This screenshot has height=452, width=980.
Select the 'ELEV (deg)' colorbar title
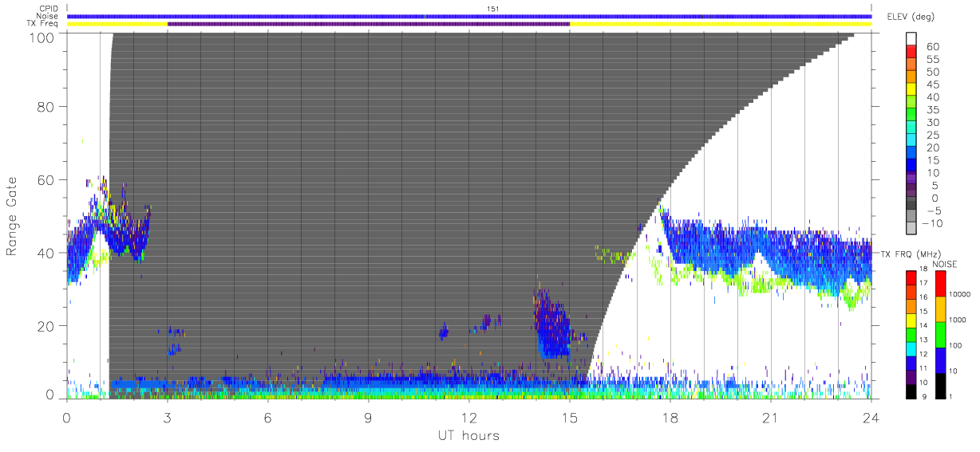point(911,16)
